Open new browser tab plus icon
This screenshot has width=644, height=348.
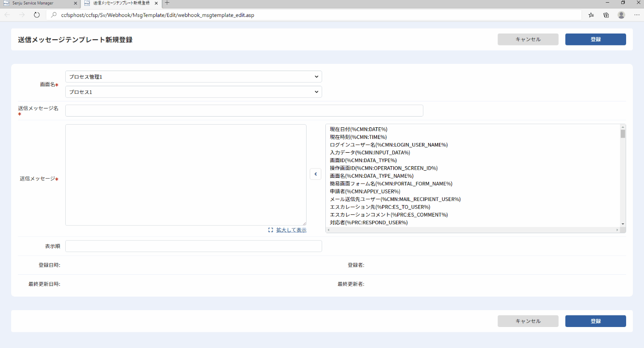coord(167,3)
